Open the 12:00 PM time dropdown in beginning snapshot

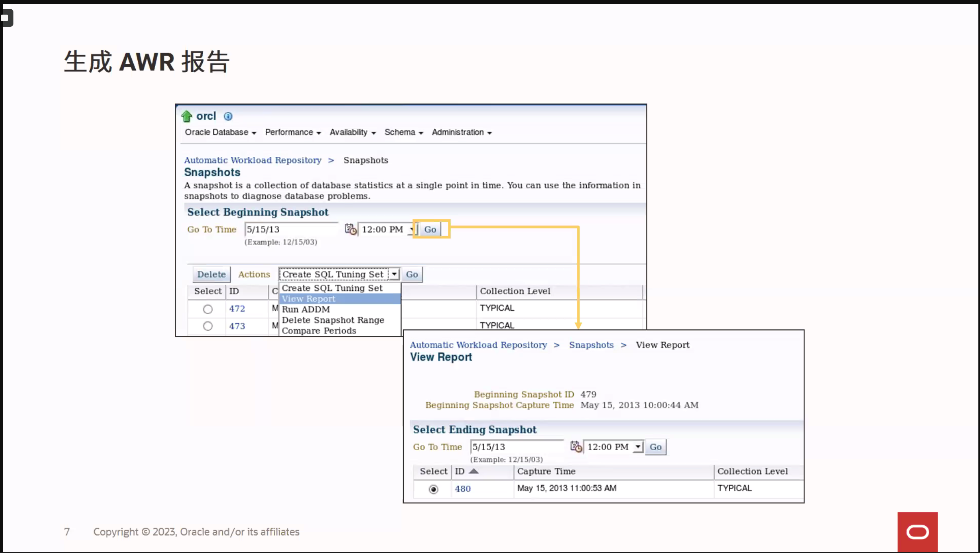point(387,229)
